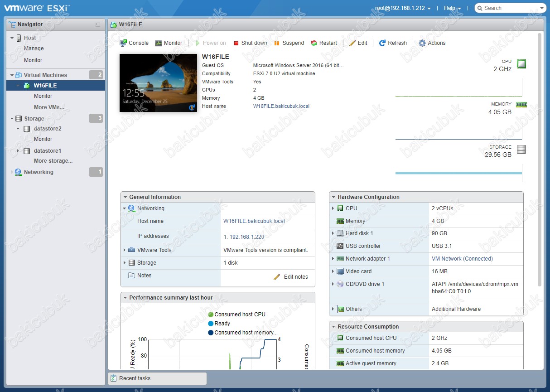
Task: Click the Video card monitor icon
Action: [340, 271]
